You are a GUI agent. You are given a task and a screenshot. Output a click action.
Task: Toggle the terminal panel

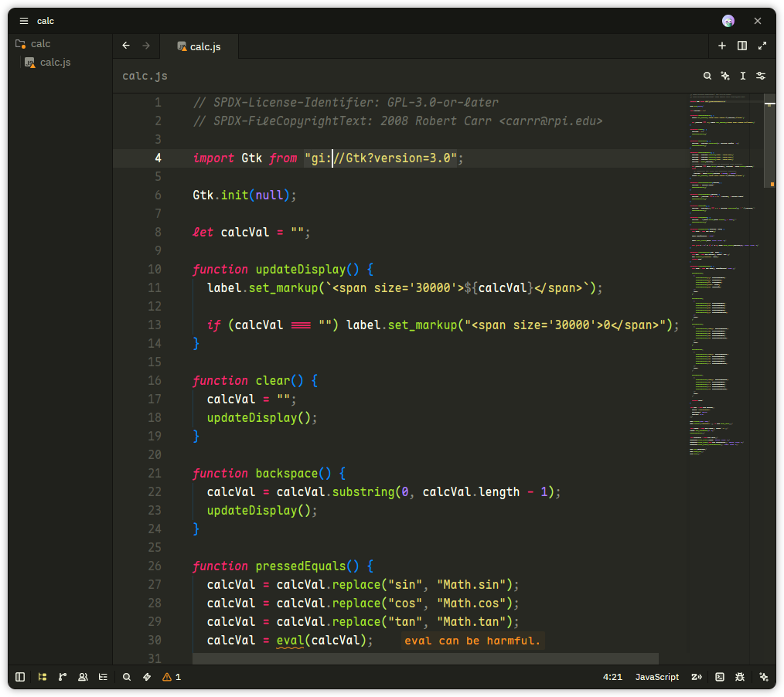(x=720, y=677)
